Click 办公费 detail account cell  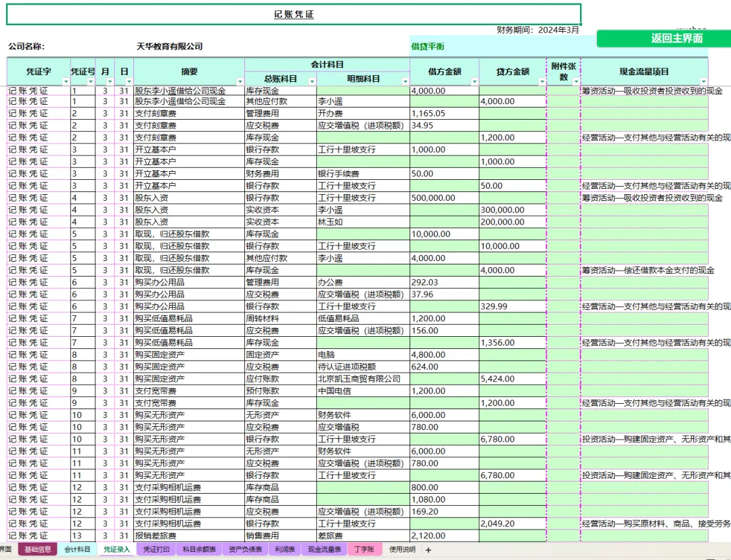point(363,282)
